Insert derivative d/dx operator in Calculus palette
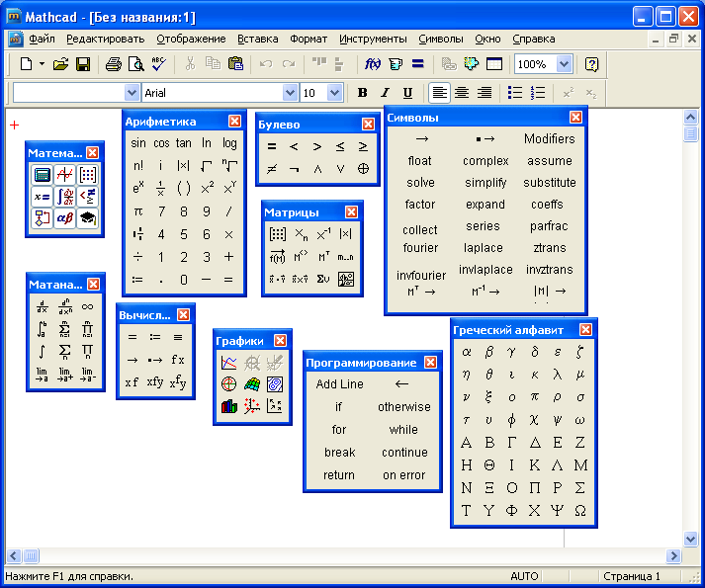This screenshot has width=705, height=588. 43,307
